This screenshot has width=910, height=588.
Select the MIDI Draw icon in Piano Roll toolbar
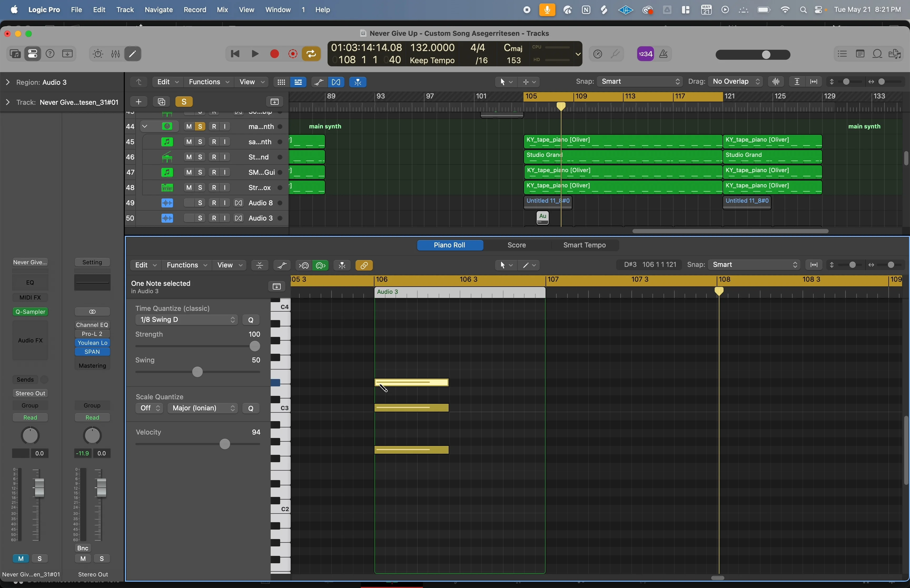coord(282,265)
